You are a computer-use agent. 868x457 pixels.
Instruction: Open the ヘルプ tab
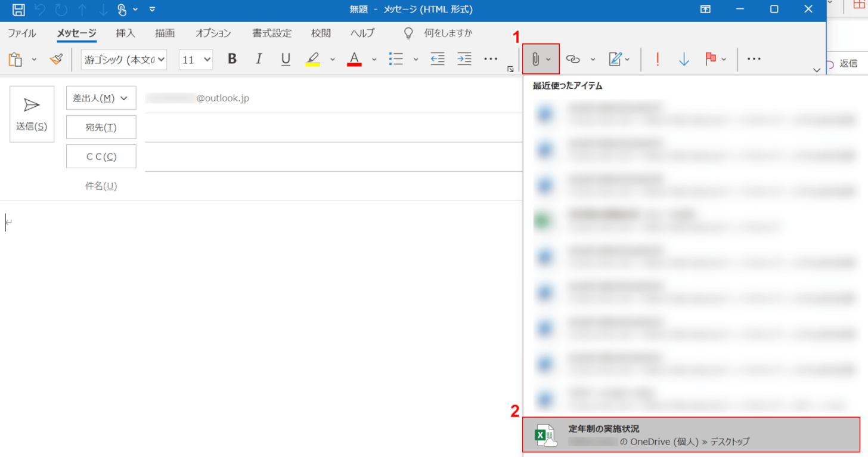coord(362,33)
